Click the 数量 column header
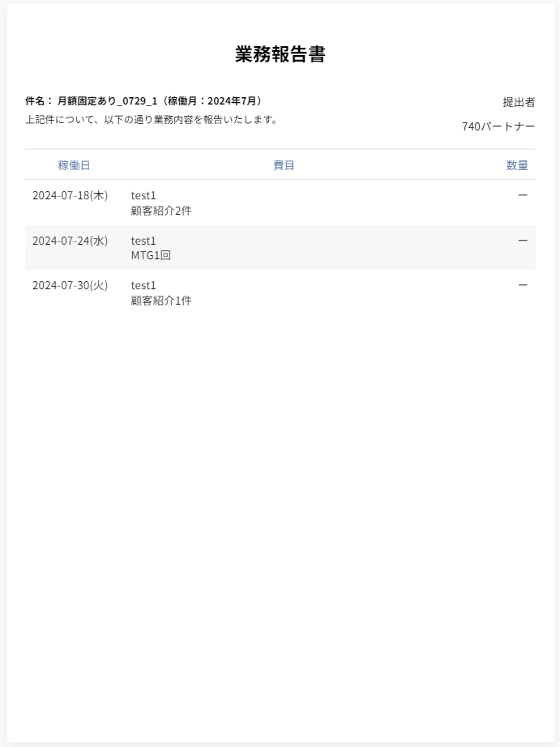Screen dimensions: 560x747 pos(517,165)
